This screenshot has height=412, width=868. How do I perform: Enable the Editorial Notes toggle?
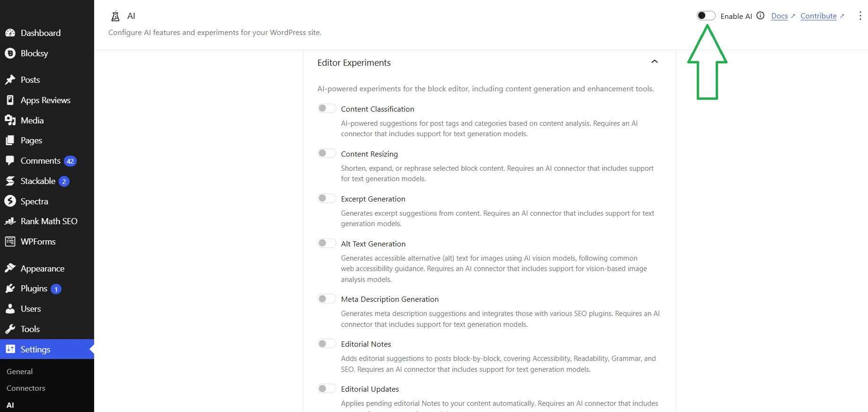coord(326,343)
